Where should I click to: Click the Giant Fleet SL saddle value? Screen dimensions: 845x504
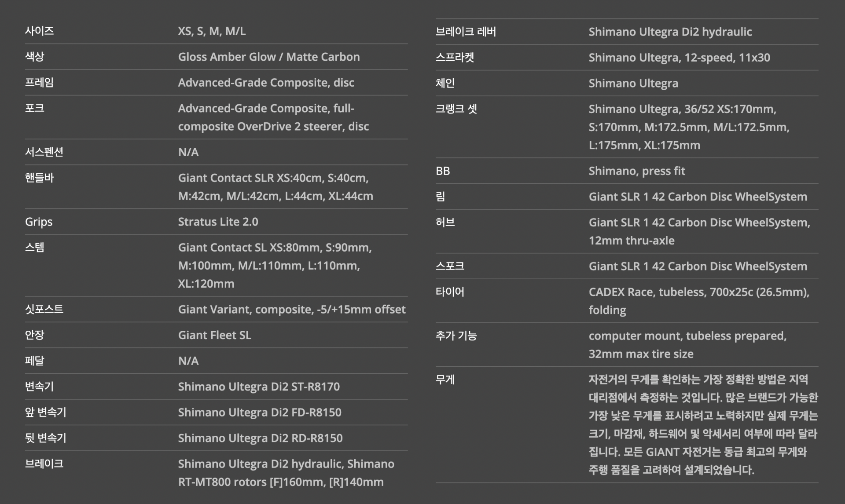click(x=214, y=335)
